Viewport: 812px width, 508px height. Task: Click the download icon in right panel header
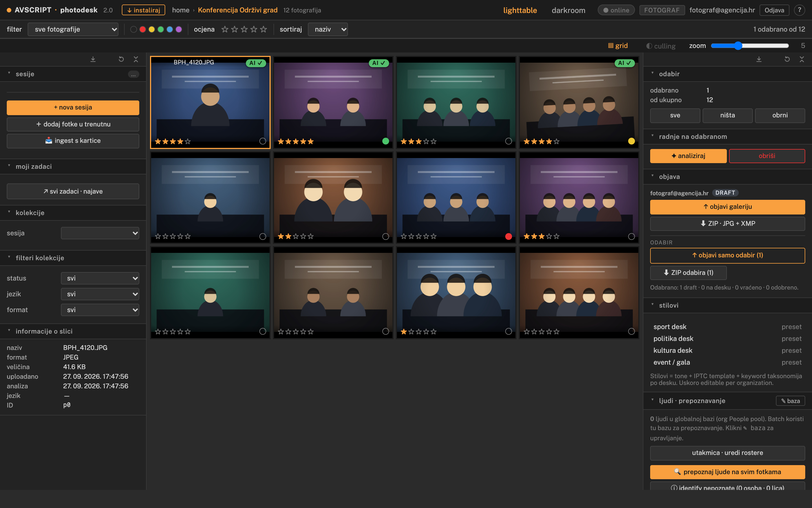click(759, 59)
